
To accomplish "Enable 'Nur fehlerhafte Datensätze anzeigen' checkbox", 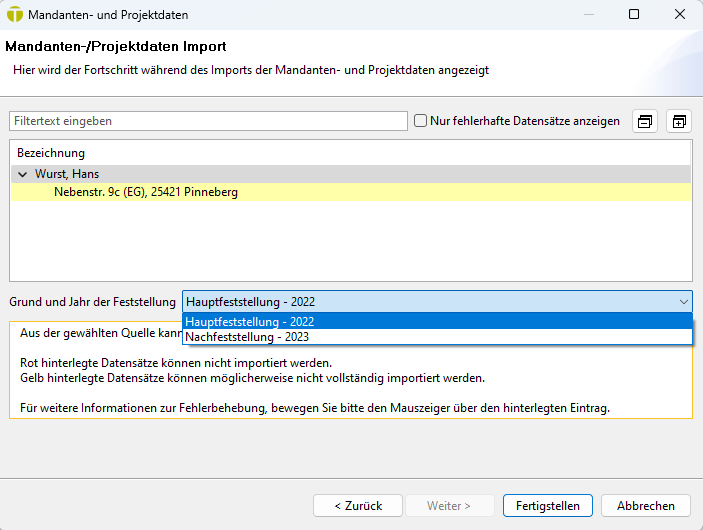I will coord(421,121).
